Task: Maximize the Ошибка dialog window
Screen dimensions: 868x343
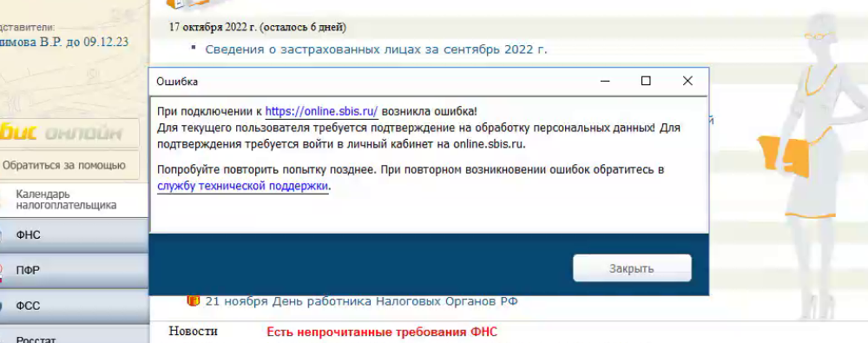Action: coord(646,81)
